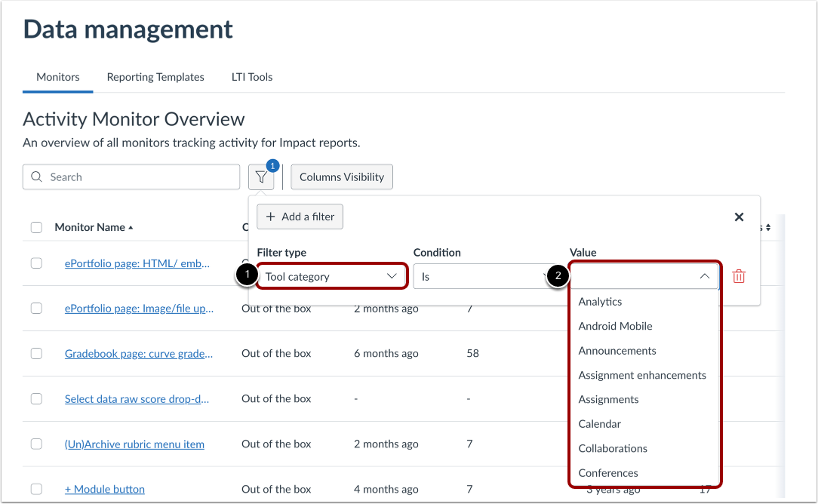This screenshot has width=818, height=504.
Task: Select all monitors header checkbox
Action: tap(36, 227)
